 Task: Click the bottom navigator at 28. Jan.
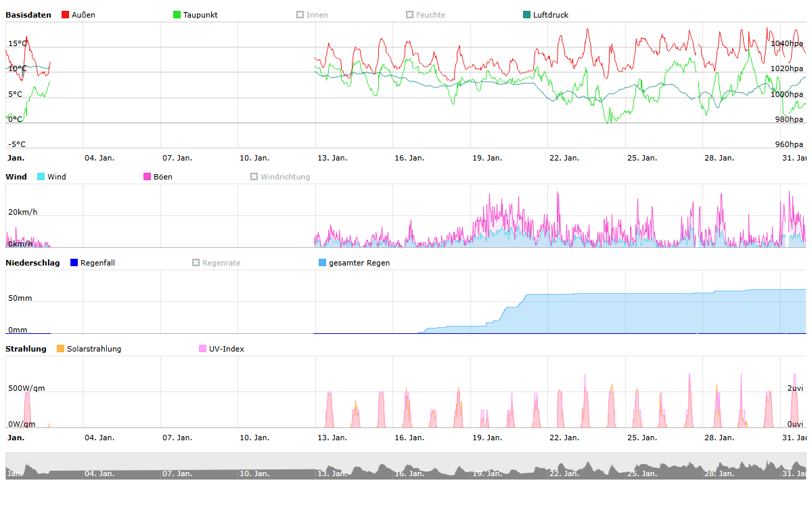(x=719, y=472)
